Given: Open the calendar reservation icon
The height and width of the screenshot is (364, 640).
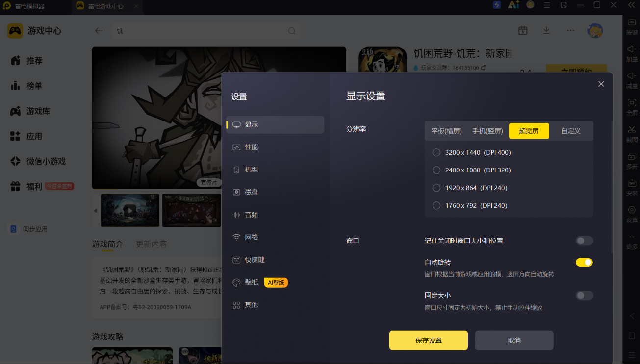Looking at the screenshot, I should coord(523,31).
